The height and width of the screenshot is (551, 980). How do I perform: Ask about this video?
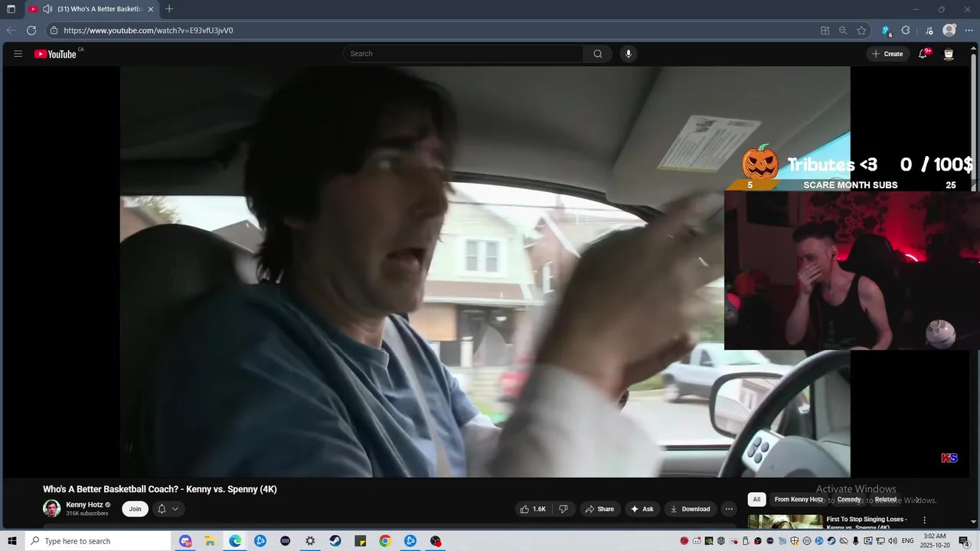642,509
